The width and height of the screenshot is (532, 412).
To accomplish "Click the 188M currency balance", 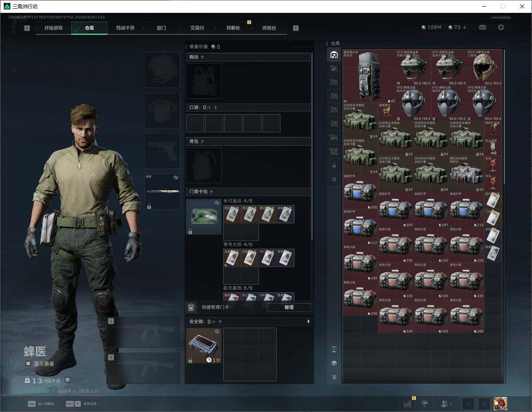I will pos(432,27).
